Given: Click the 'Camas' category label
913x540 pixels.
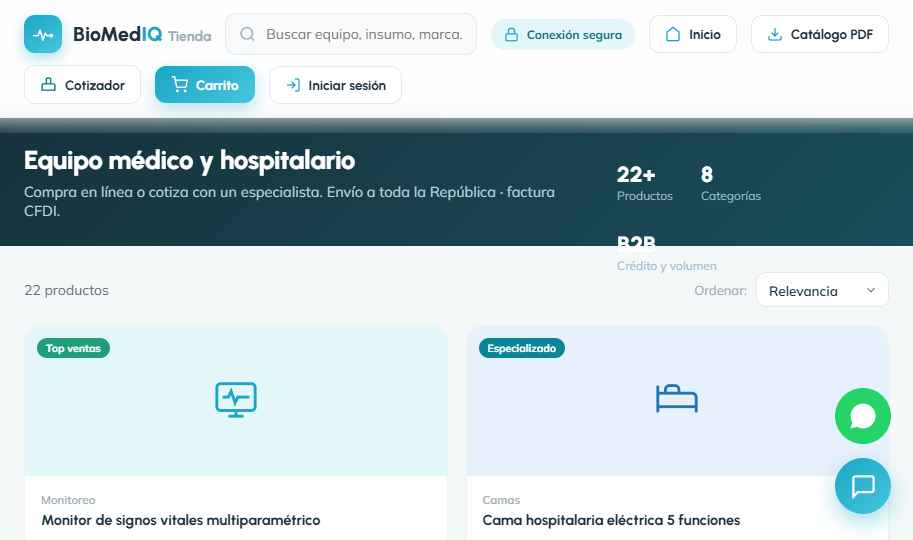Looking at the screenshot, I should pyautogui.click(x=501, y=500).
